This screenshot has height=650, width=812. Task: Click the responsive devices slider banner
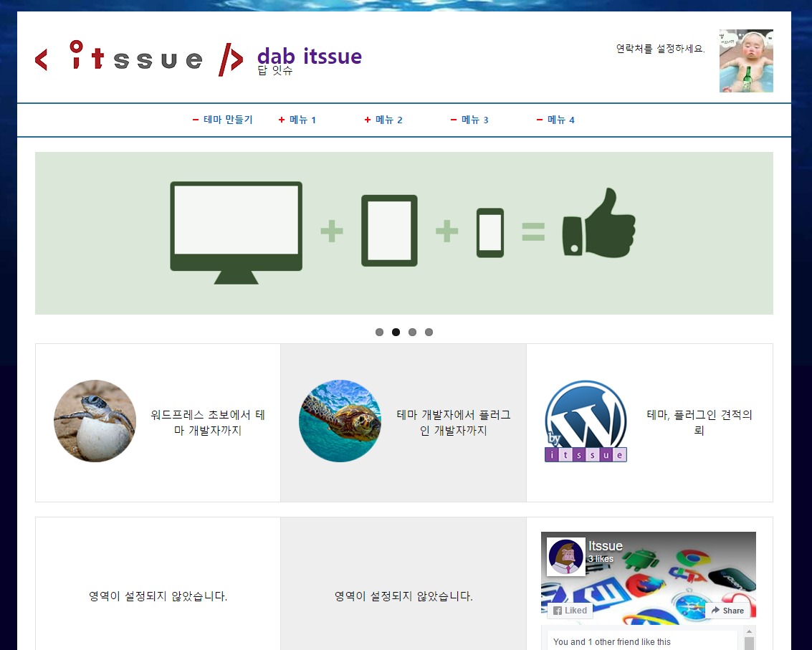point(404,233)
